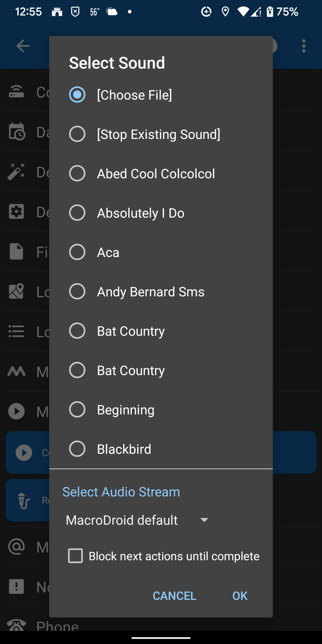Screen dimensions: 322x644
Task: Tap the Connectivity router icon
Action: [x=16, y=92]
